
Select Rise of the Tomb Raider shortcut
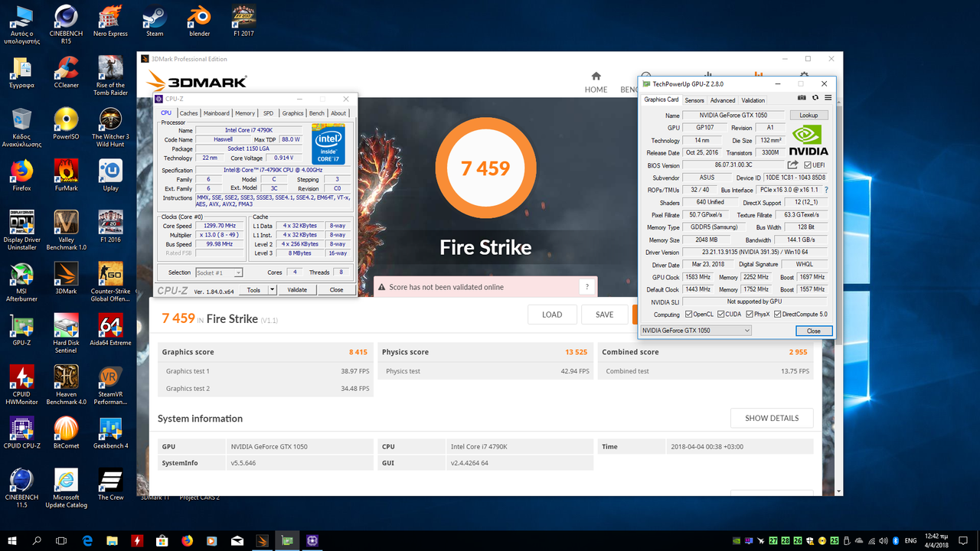click(x=110, y=76)
